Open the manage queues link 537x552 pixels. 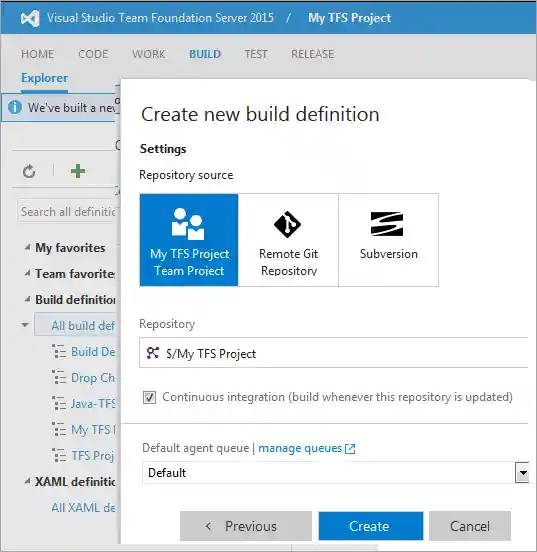pyautogui.click(x=300, y=448)
